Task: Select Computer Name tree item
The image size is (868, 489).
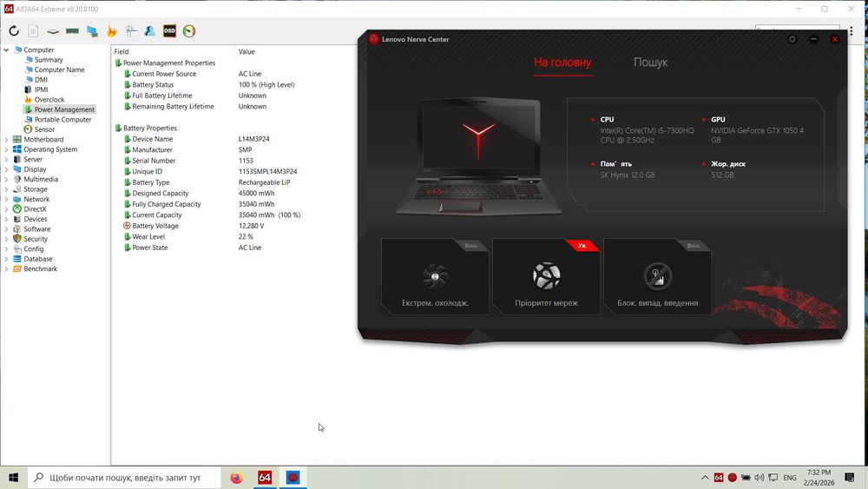Action: (x=59, y=69)
